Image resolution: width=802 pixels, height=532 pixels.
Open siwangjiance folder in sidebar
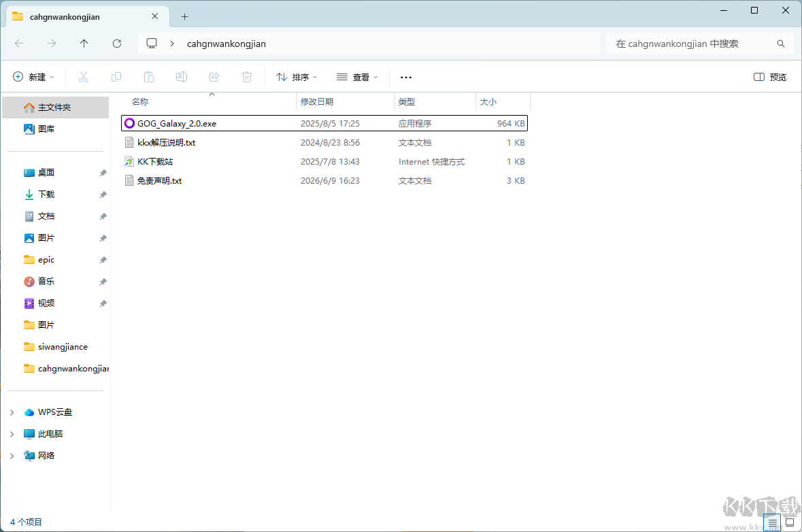click(56, 347)
